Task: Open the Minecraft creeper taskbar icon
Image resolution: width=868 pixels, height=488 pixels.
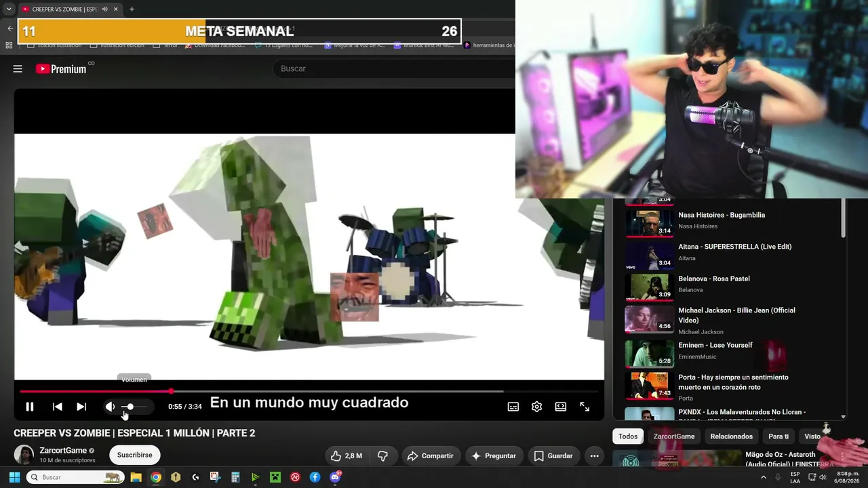Action: 275,477
